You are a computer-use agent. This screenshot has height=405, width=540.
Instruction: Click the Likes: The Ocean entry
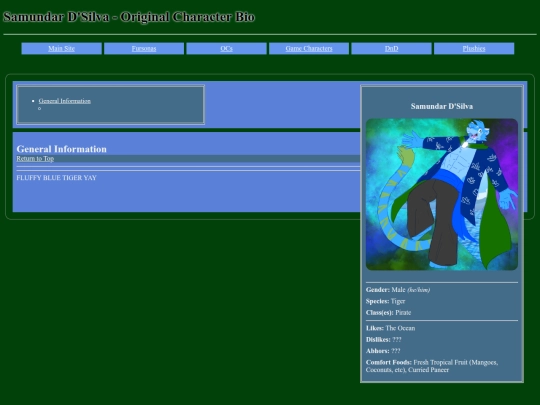tap(390, 328)
